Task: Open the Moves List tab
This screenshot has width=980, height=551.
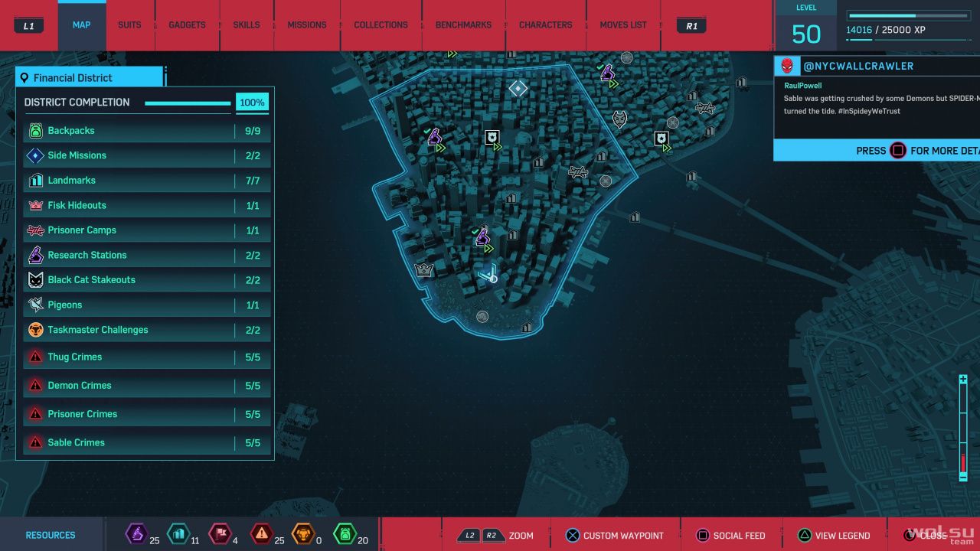Action: coord(623,24)
